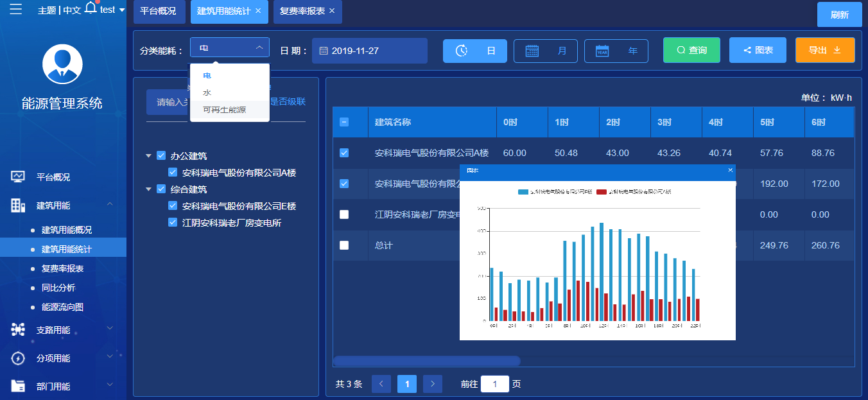Open 建筑用能概况 in the sidebar
868x400 pixels.
67,230
